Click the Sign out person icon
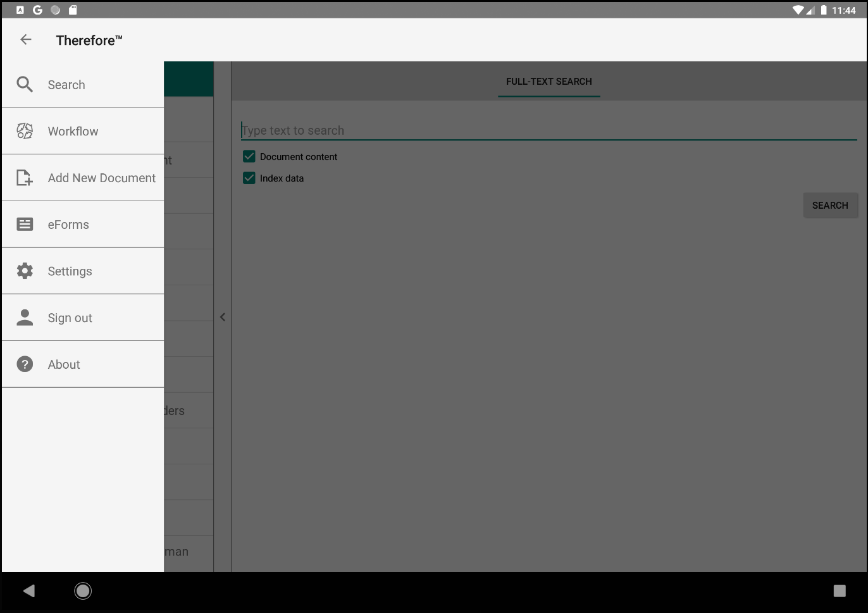The image size is (868, 613). coord(25,318)
